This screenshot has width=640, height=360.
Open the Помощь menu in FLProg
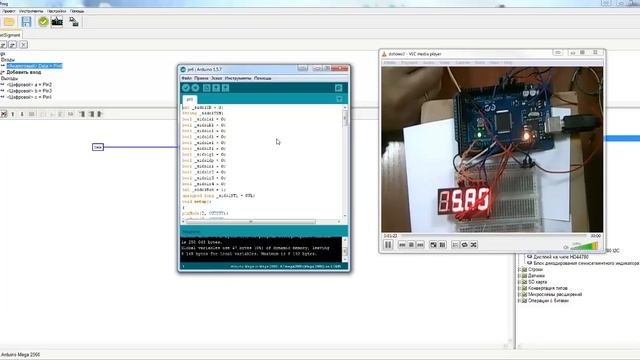click(77, 11)
